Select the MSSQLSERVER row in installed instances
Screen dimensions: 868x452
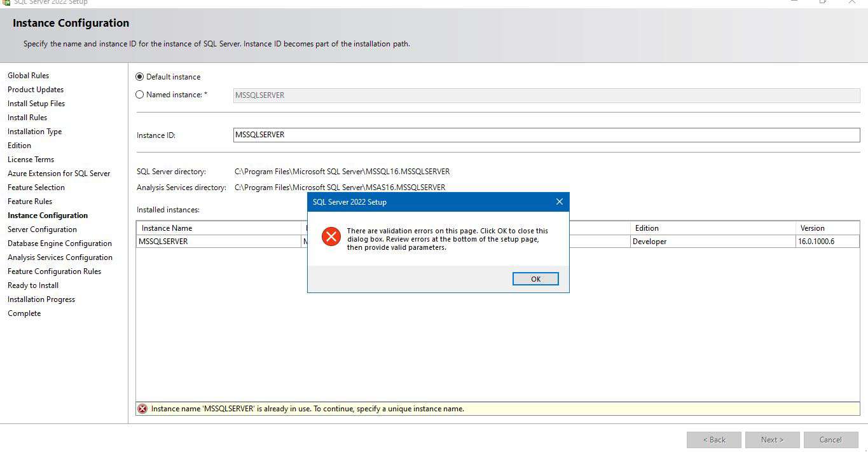click(498, 242)
